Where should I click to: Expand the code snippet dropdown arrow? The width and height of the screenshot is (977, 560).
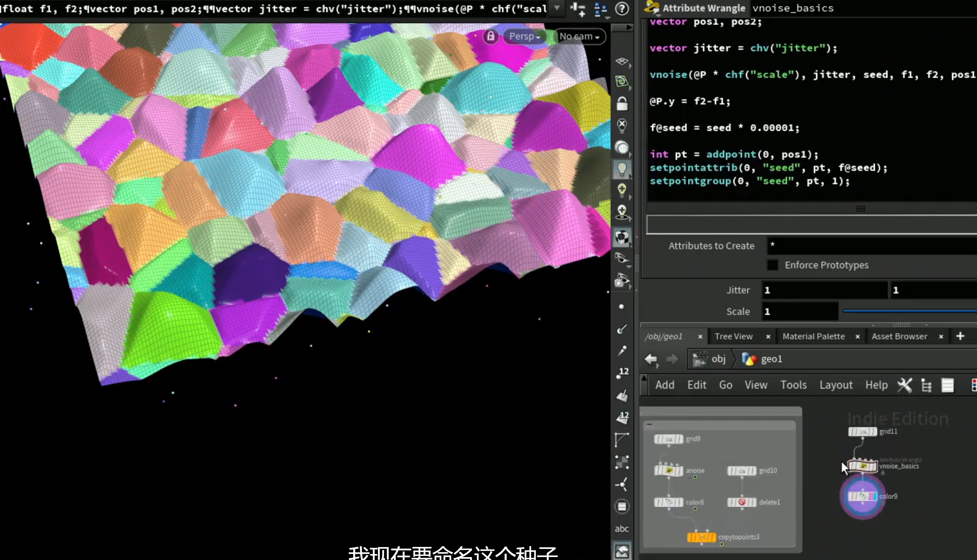[x=557, y=8]
